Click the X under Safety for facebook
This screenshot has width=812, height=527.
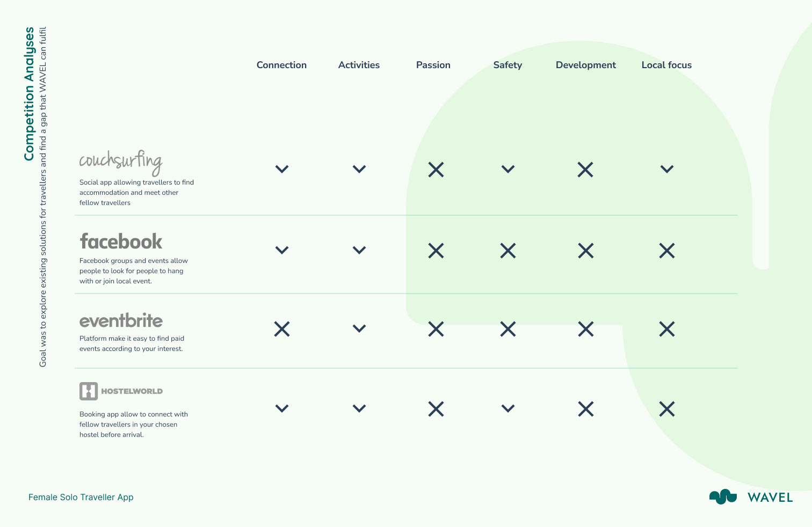pyautogui.click(x=508, y=251)
